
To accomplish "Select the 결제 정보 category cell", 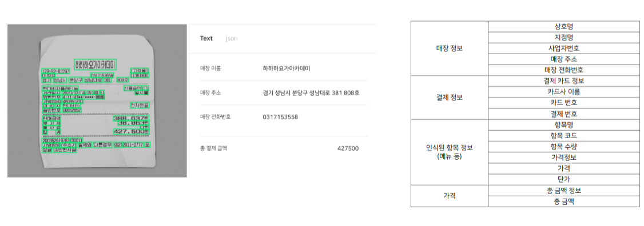I will pos(450,98).
